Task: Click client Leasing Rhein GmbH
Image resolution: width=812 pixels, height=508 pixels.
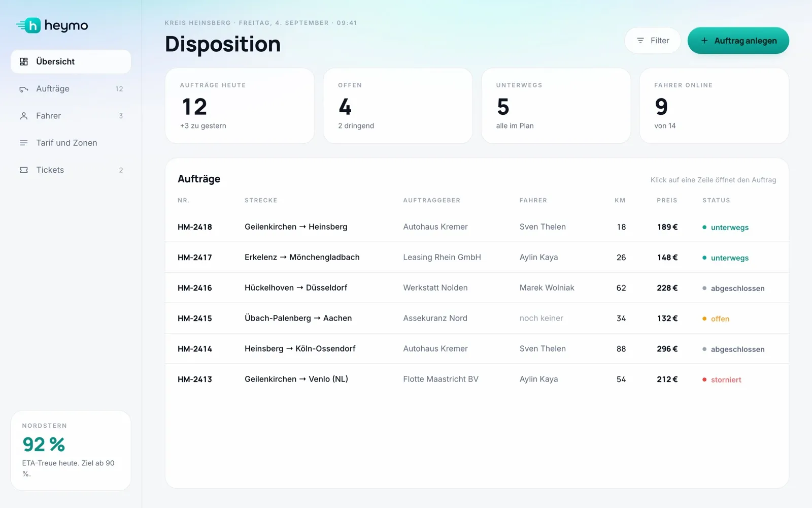Action: 442,257
